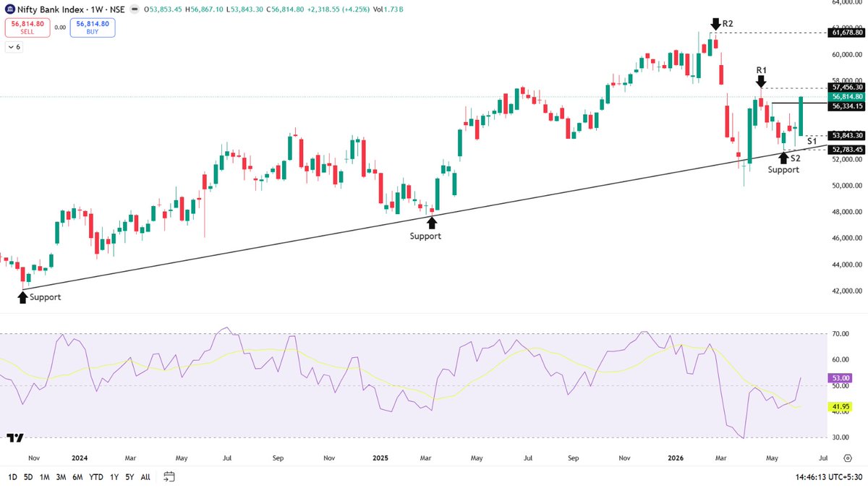The image size is (868, 488).
Task: Expand the collapsed indicators list showing 6
Action: coord(14,47)
